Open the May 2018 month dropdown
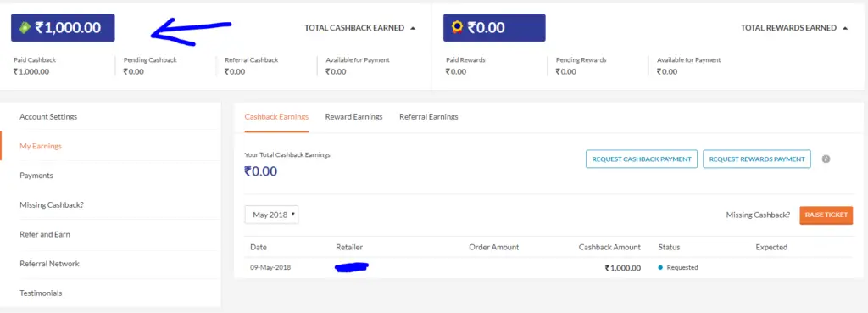The width and height of the screenshot is (868, 313). pyautogui.click(x=272, y=215)
